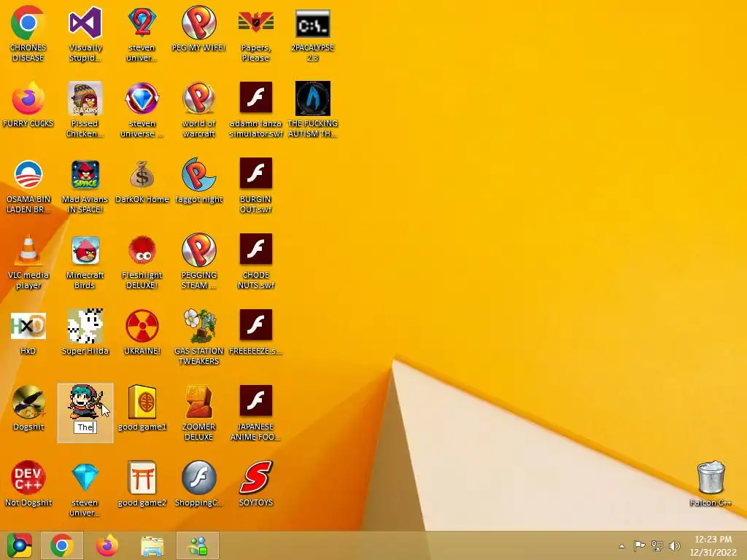Open File Explorer from the taskbar
Image resolution: width=747 pixels, height=560 pixels.
pyautogui.click(x=152, y=545)
